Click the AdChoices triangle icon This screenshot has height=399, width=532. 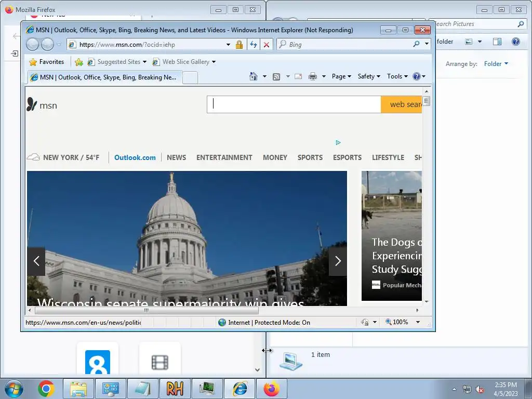338,142
